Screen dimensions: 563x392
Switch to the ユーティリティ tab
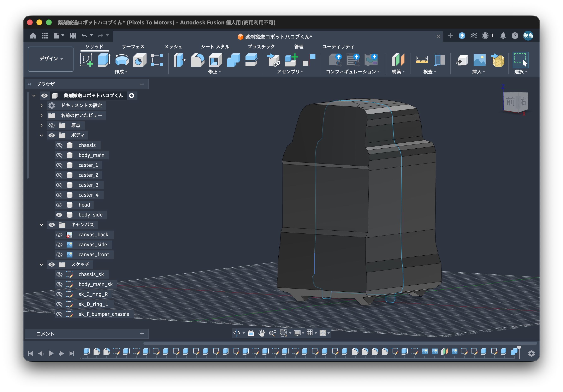[338, 46]
